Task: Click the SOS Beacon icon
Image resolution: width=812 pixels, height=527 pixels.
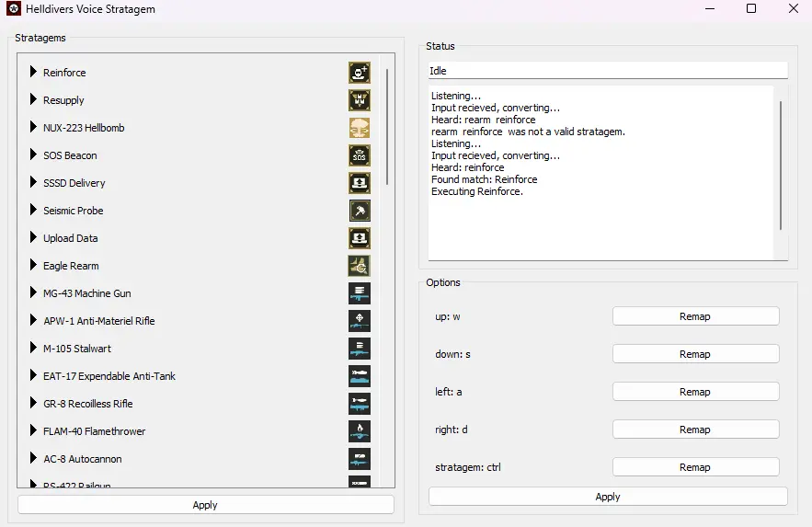Action: click(x=360, y=155)
